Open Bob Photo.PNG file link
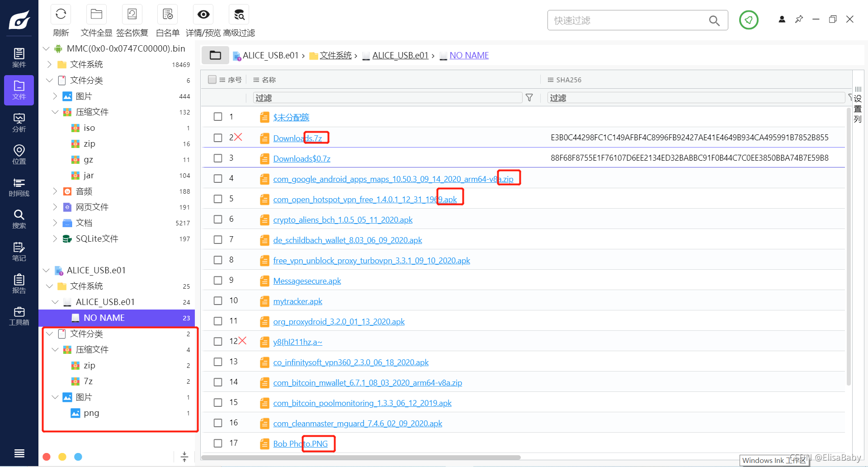The height and width of the screenshot is (467, 868). (300, 444)
